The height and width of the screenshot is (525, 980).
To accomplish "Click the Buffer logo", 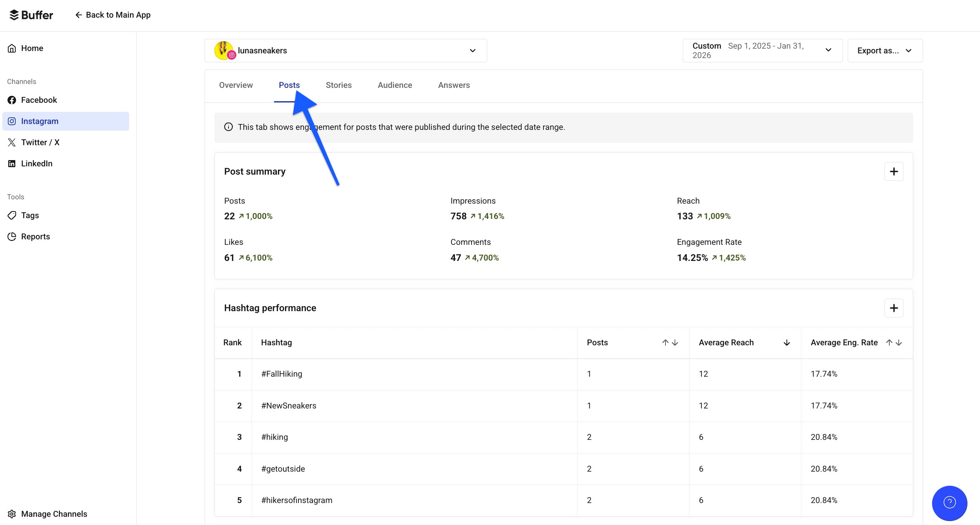I will pos(31,15).
